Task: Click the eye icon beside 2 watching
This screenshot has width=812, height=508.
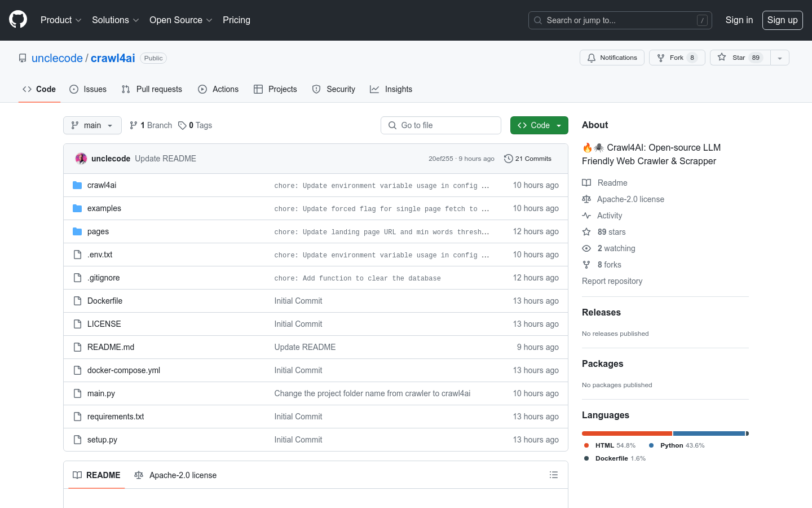Action: point(586,248)
